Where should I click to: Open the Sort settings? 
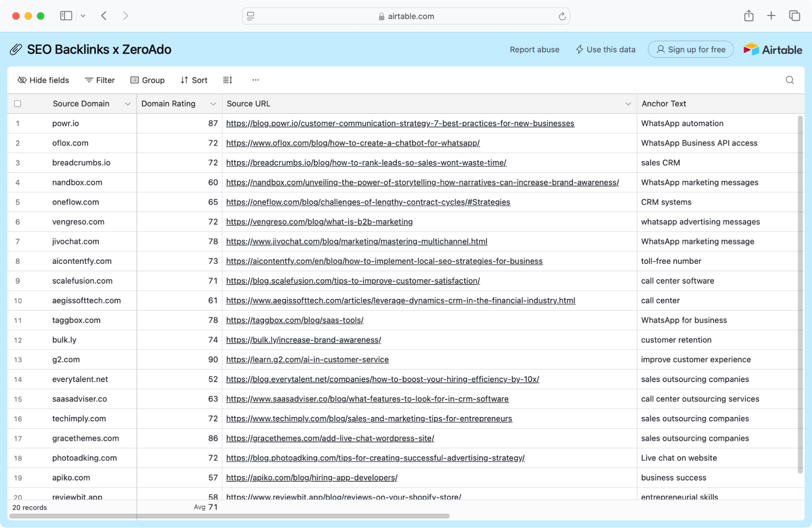[194, 80]
